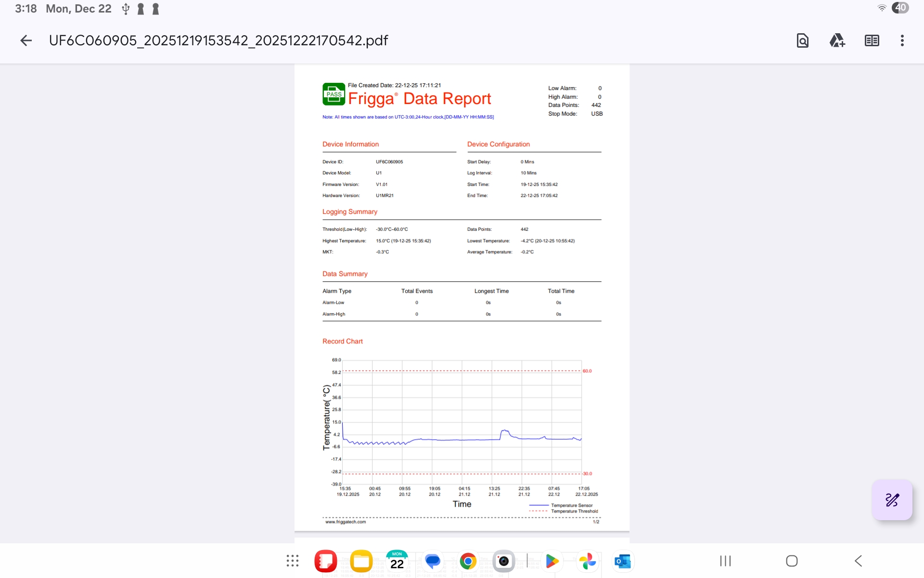Open the Calendar app showing 22
924x578 pixels.
pyautogui.click(x=397, y=561)
